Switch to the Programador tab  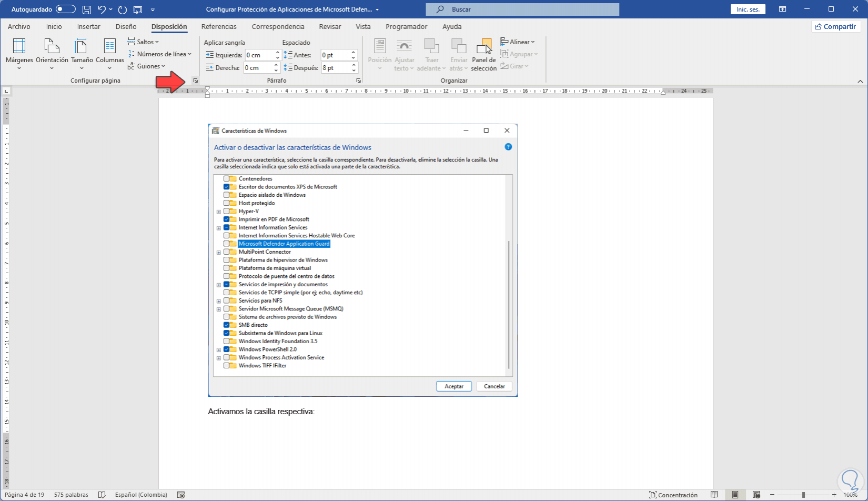406,26
